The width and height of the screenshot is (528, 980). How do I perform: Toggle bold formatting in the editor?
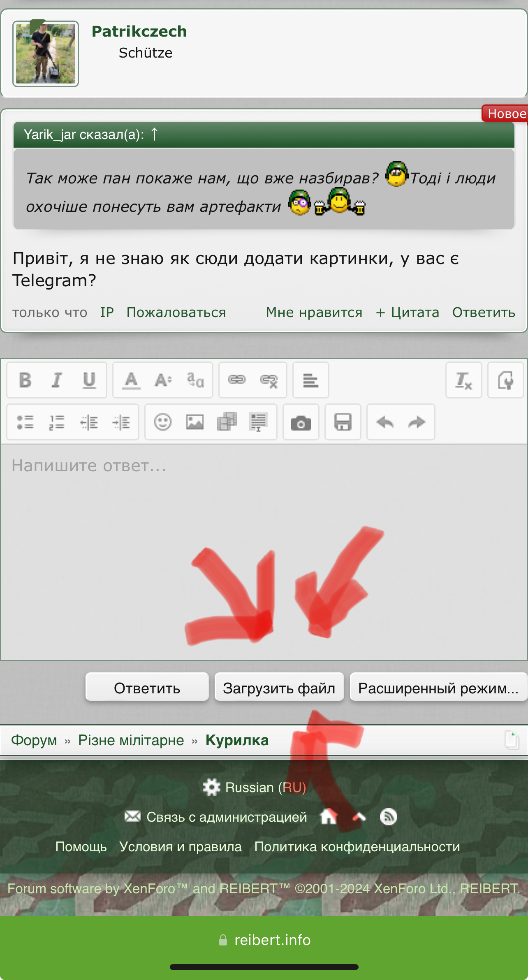coord(25,380)
